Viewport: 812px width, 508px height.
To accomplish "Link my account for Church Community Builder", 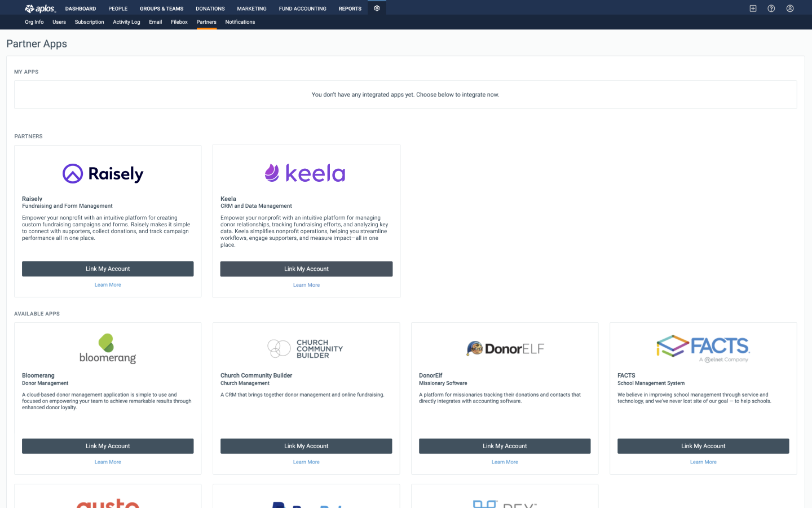I will pos(306,446).
